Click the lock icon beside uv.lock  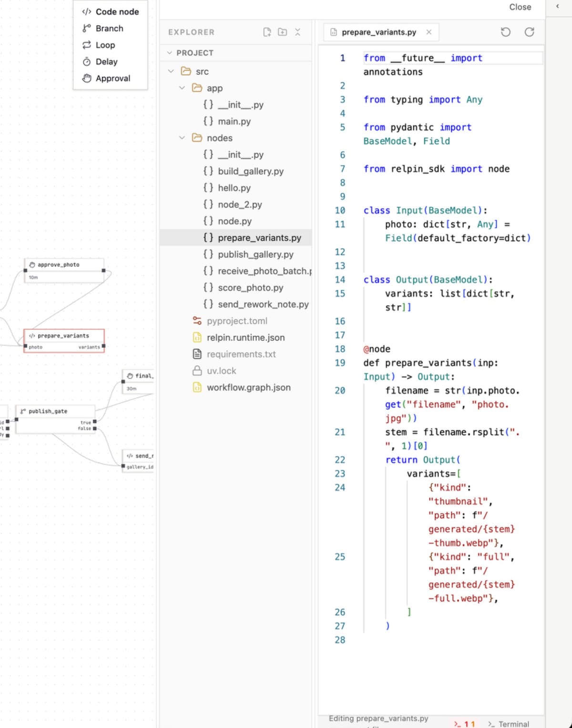click(x=197, y=370)
